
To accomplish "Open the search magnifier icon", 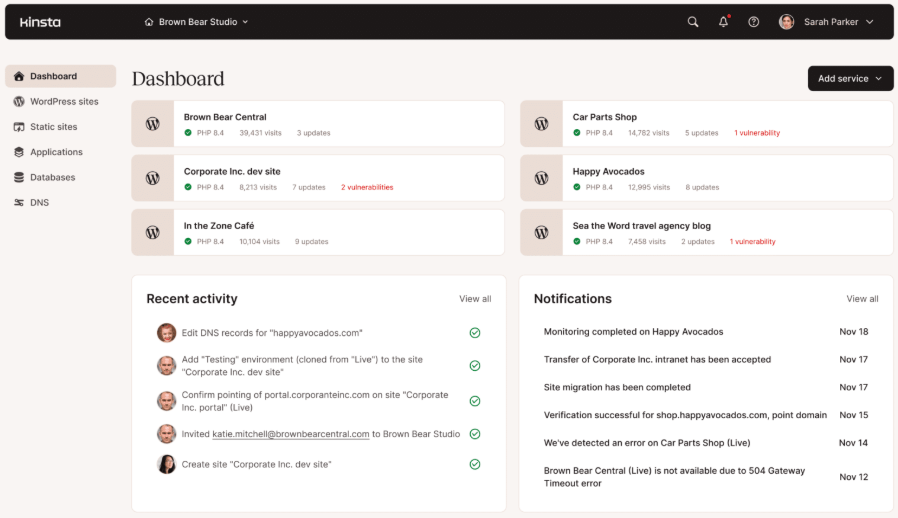I will pyautogui.click(x=693, y=22).
